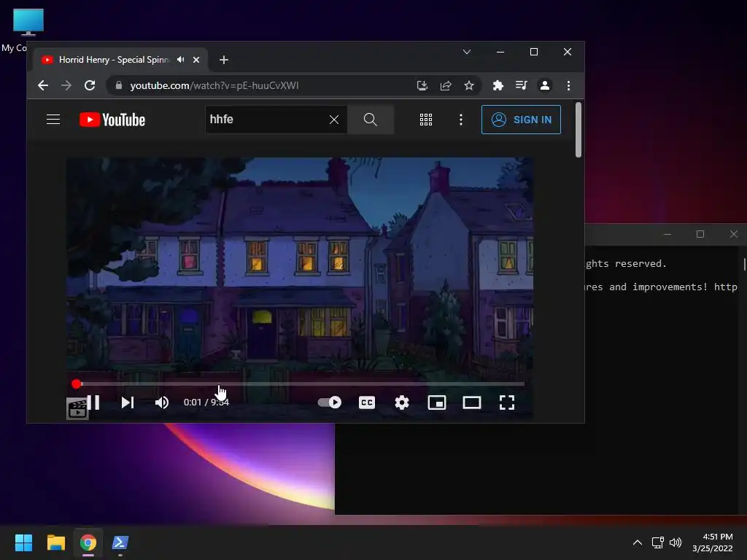
Task: Go forward in Chrome
Action: coord(66,85)
